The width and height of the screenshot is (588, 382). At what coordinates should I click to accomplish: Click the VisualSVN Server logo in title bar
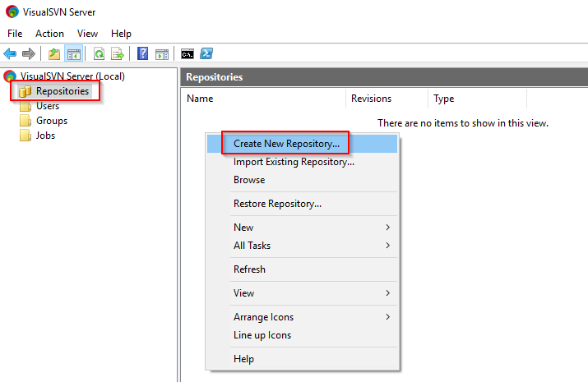[x=12, y=12]
